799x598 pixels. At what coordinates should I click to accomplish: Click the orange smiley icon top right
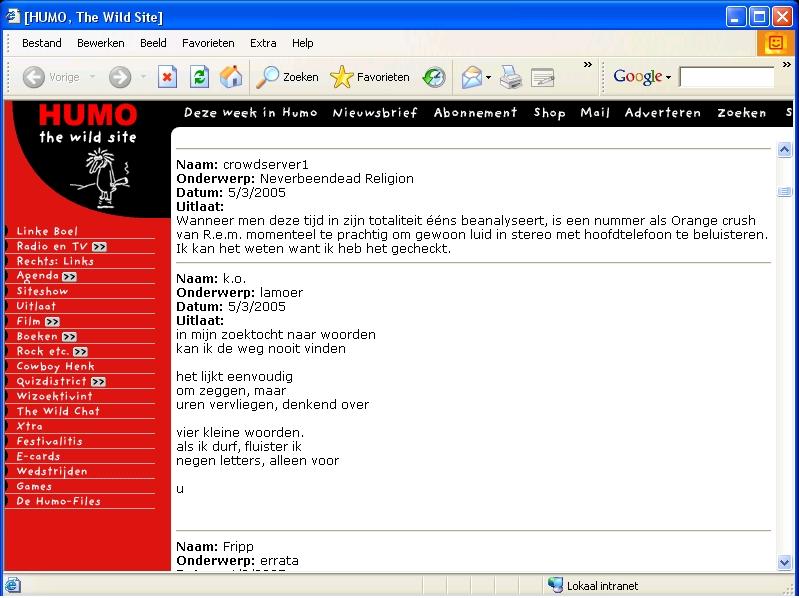coord(776,43)
